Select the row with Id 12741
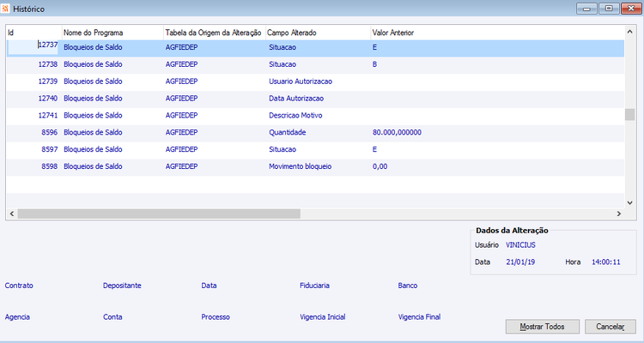This screenshot has height=343, width=644. pyautogui.click(x=315, y=115)
